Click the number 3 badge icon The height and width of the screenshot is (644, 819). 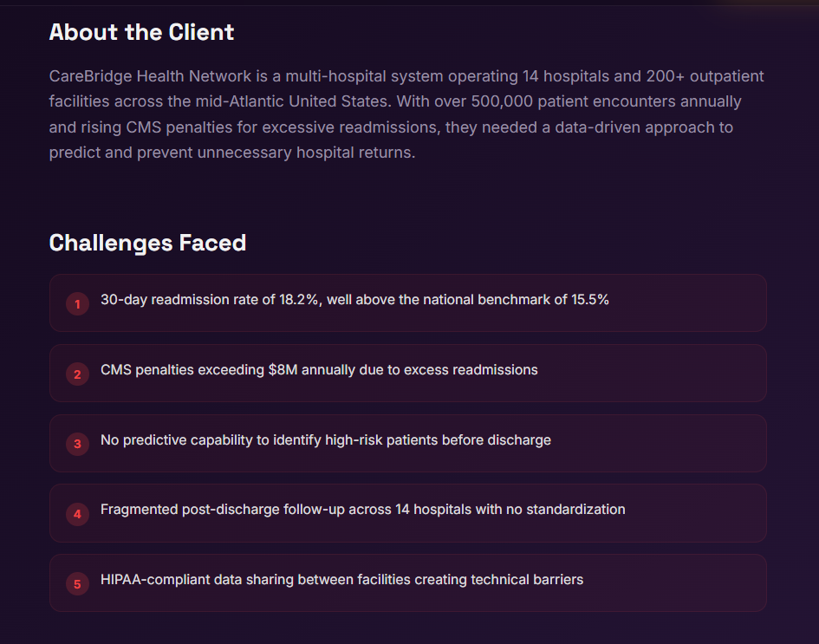click(x=77, y=444)
